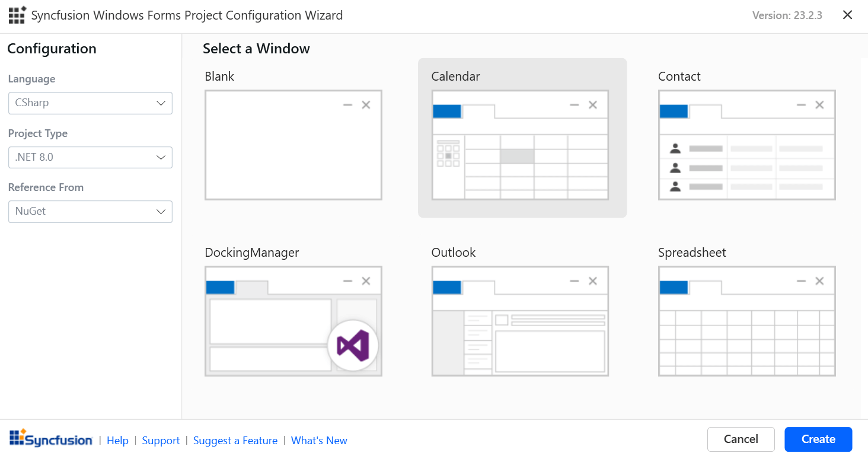Click the Syncfusion grid logo in title bar
This screenshot has height=459, width=868.
(17, 15)
